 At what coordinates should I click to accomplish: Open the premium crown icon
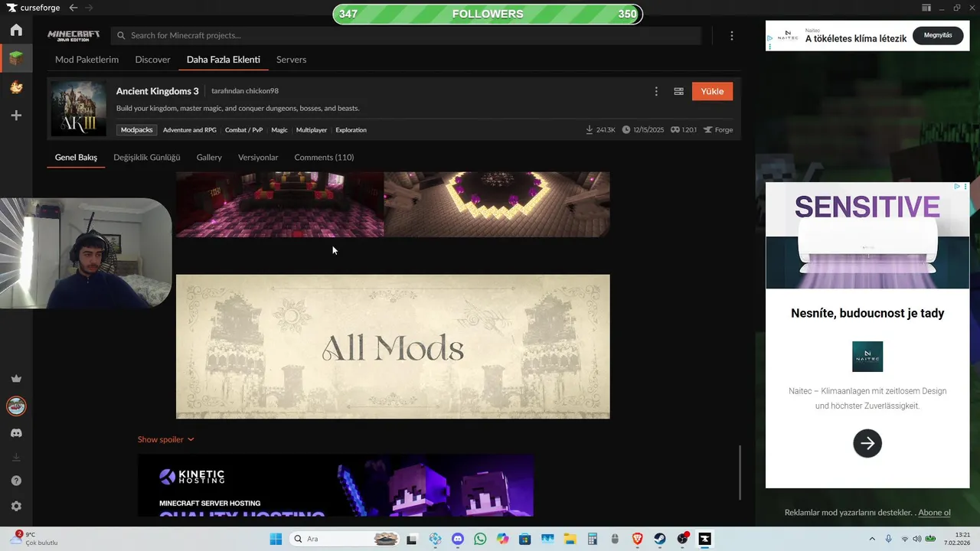click(x=16, y=379)
